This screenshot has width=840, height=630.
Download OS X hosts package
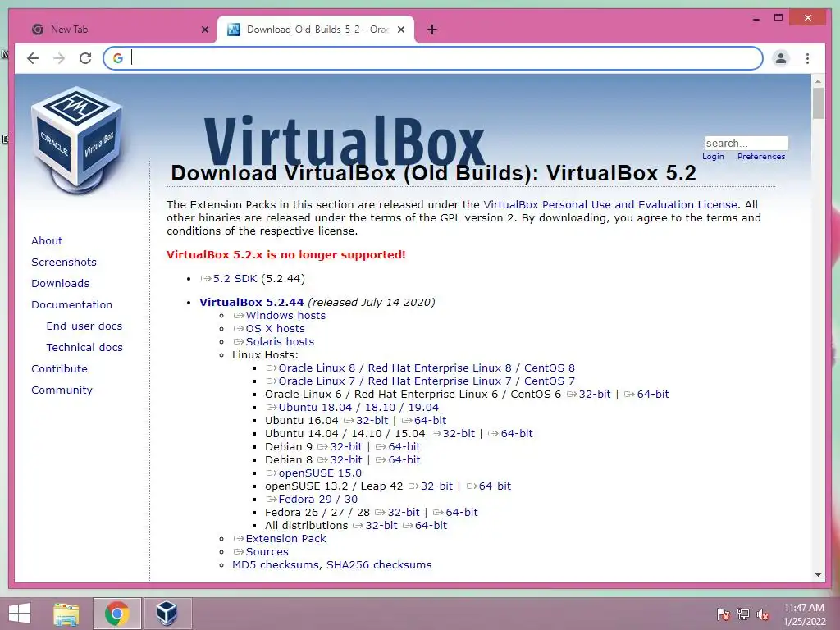click(x=269, y=328)
